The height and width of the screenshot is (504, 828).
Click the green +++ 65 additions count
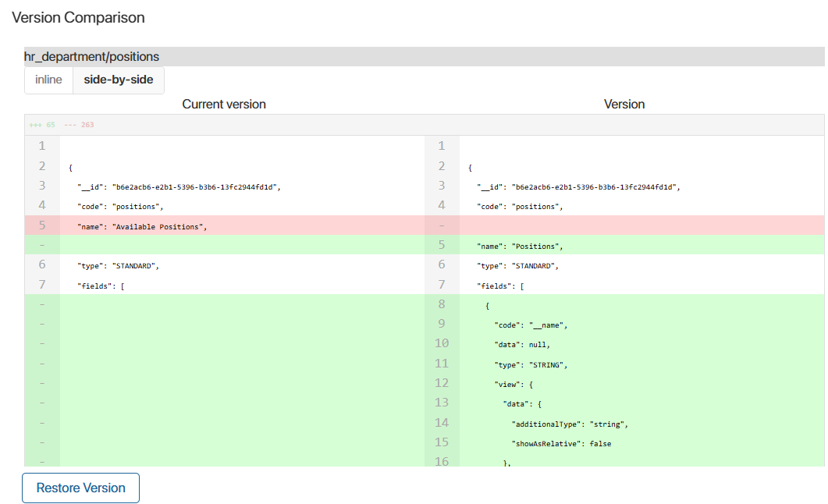(42, 125)
